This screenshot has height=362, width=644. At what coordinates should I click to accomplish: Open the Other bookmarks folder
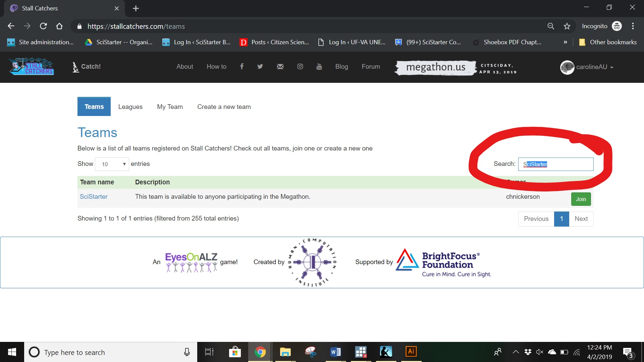608,42
